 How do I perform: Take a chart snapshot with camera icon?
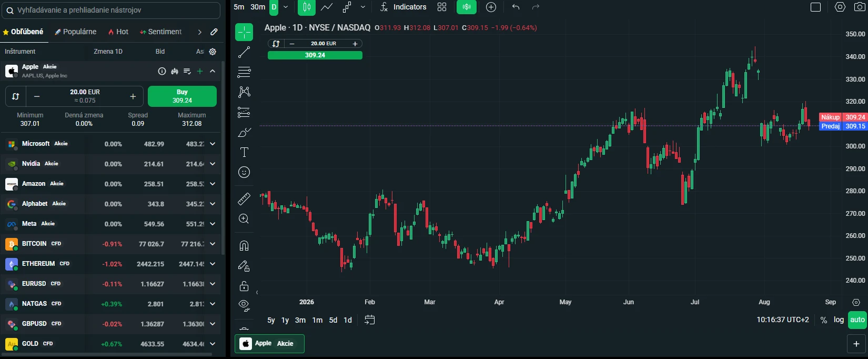click(859, 7)
